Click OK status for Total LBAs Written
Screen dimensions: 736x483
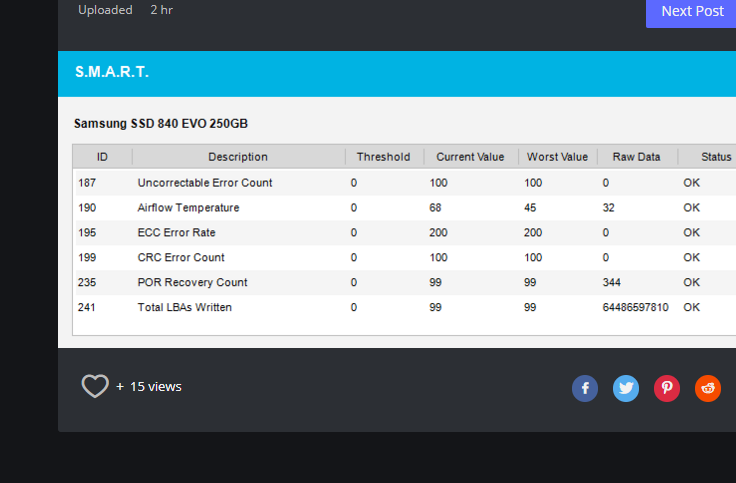[x=691, y=307]
